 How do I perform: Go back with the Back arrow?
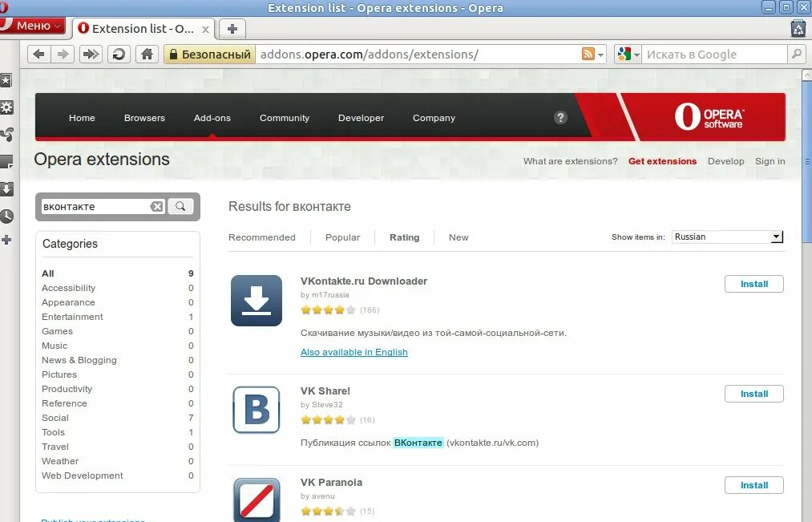point(38,54)
